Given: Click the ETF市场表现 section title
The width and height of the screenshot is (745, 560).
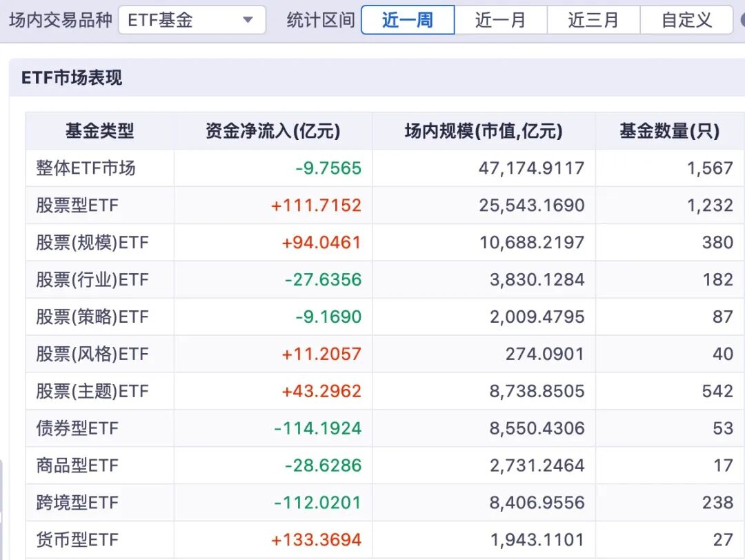Looking at the screenshot, I should coord(72,77).
